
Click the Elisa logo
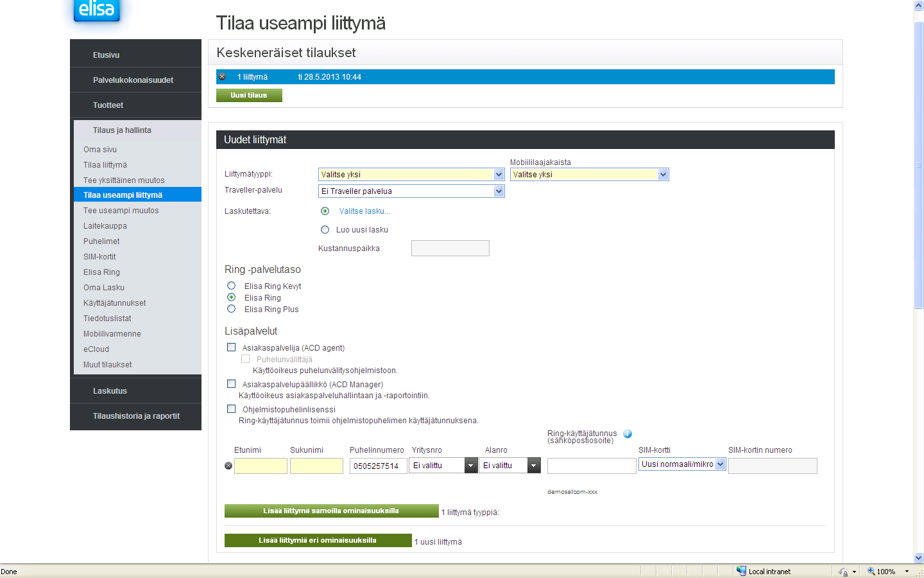96,11
